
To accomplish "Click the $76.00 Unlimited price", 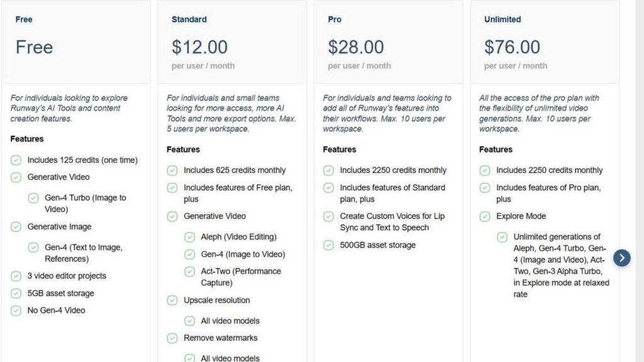I will [x=512, y=47].
